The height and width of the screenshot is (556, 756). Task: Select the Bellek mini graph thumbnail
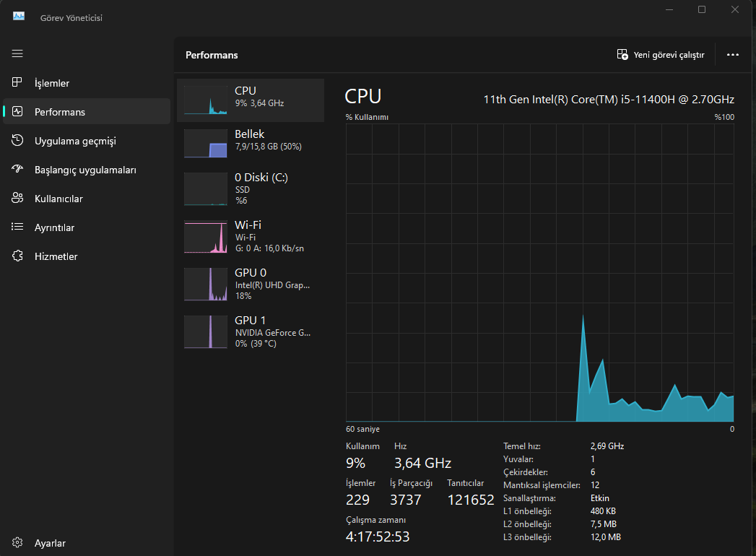[206, 143]
